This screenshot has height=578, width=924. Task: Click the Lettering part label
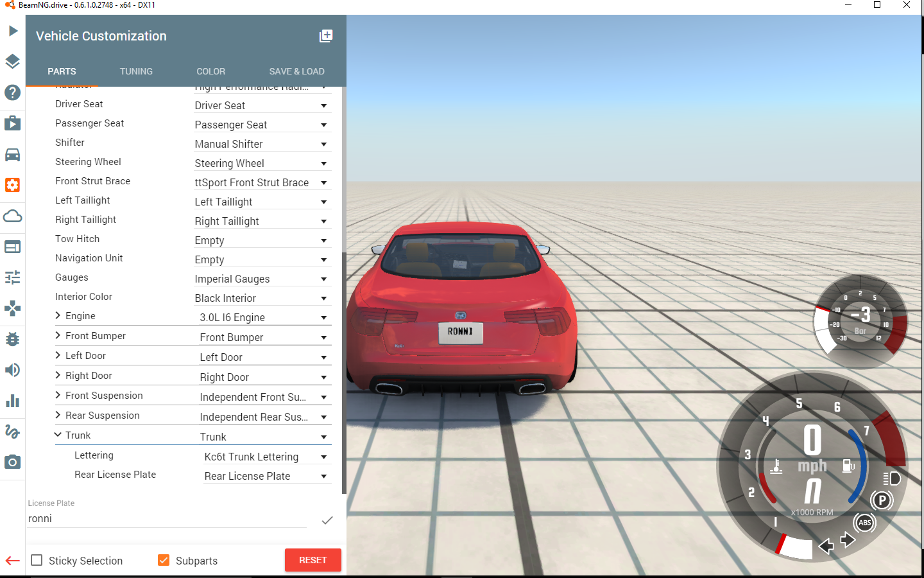(94, 455)
